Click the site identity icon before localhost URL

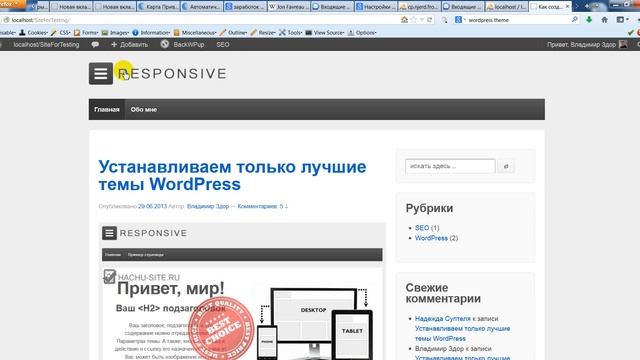pyautogui.click(x=6, y=20)
